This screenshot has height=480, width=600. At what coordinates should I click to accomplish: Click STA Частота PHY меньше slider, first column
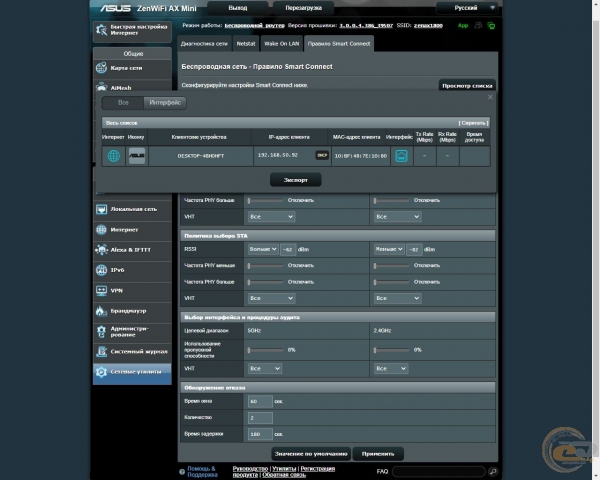click(x=265, y=266)
